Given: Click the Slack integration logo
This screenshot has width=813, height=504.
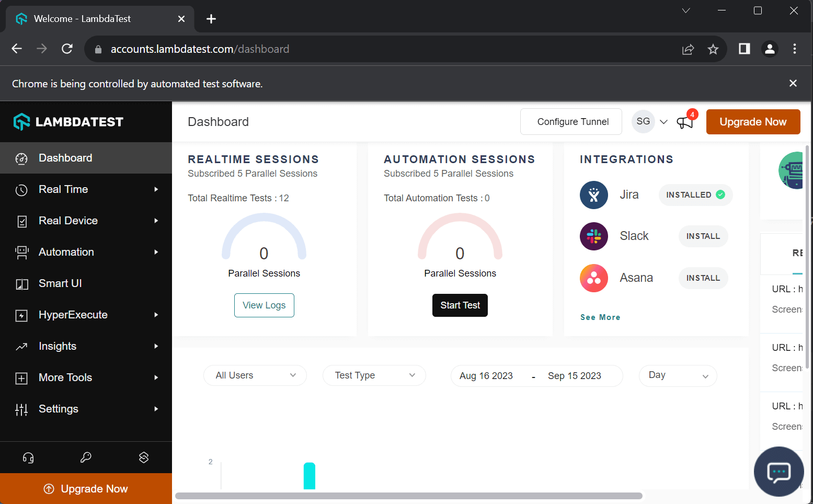Looking at the screenshot, I should pyautogui.click(x=593, y=236).
